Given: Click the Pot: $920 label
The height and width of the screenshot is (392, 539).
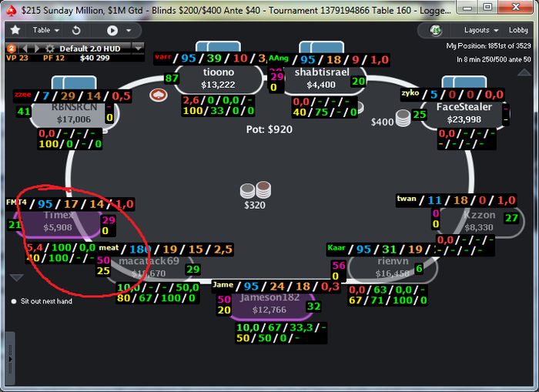Looking at the screenshot, I should tap(269, 129).
